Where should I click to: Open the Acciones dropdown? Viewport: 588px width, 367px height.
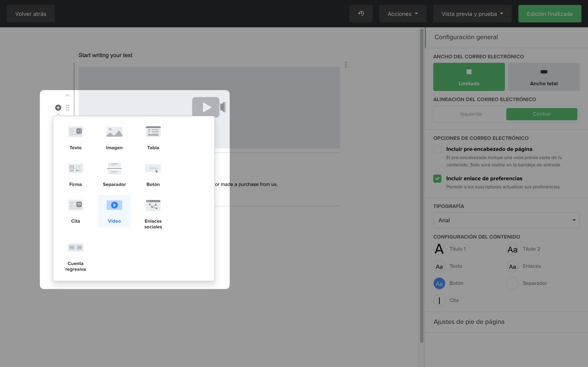point(402,14)
